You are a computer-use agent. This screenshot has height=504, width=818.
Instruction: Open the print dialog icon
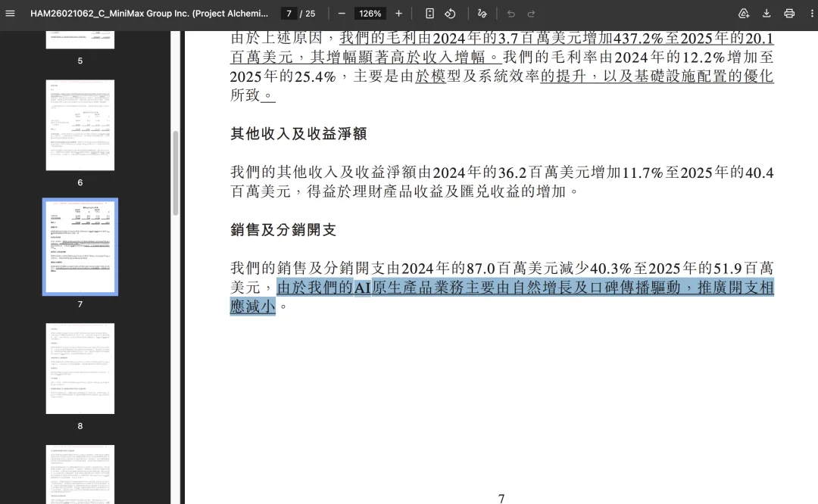pyautogui.click(x=789, y=13)
